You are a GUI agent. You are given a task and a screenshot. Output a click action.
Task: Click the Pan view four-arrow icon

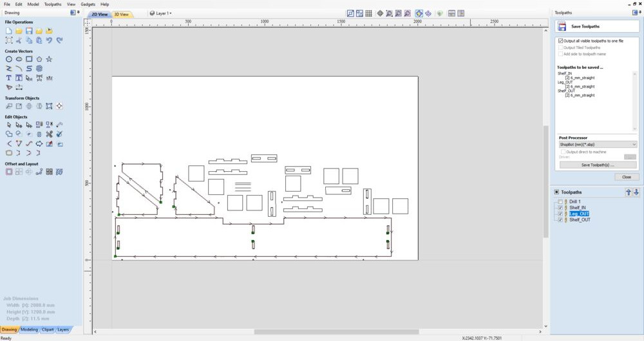tap(380, 14)
